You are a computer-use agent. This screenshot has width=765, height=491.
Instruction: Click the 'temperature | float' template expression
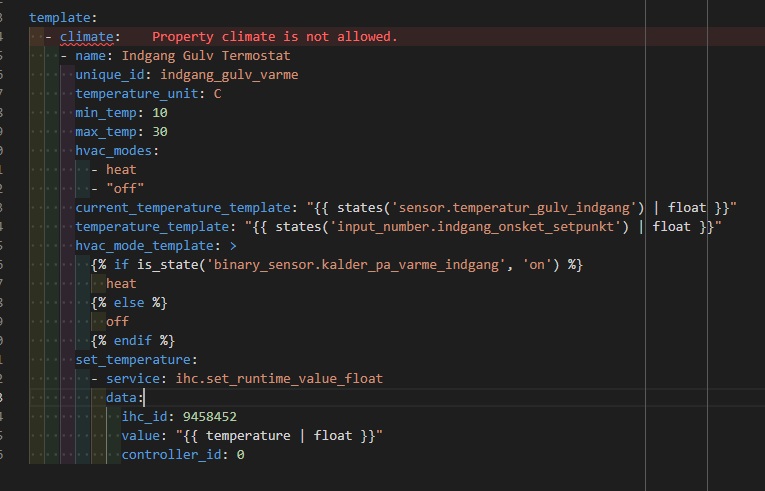coord(279,436)
